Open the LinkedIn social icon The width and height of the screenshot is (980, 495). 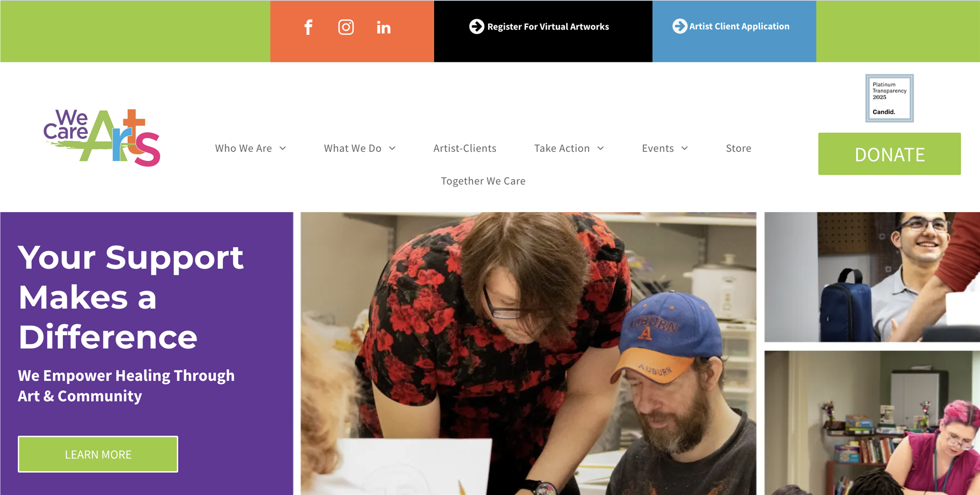tap(384, 28)
